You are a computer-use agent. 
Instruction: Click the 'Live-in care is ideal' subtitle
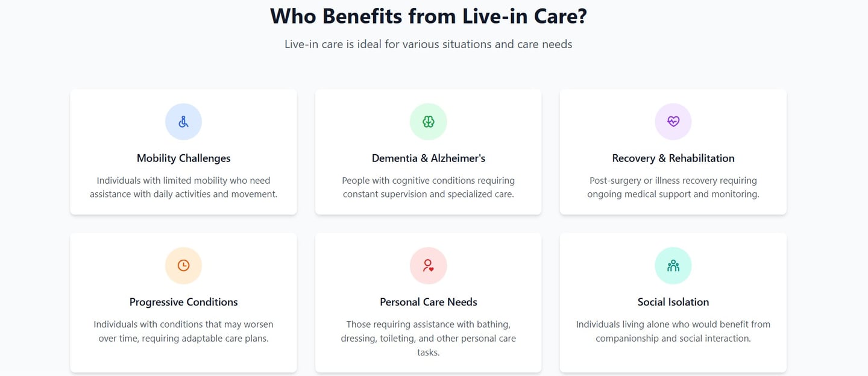tap(428, 44)
